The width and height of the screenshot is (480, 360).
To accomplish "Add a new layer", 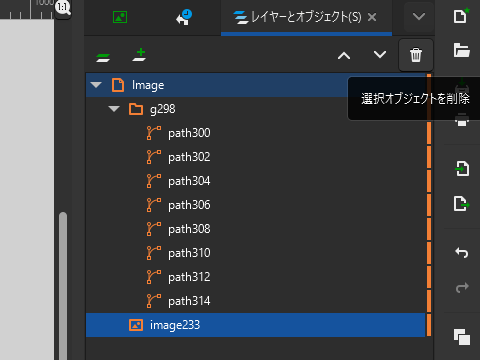I will 140,55.
